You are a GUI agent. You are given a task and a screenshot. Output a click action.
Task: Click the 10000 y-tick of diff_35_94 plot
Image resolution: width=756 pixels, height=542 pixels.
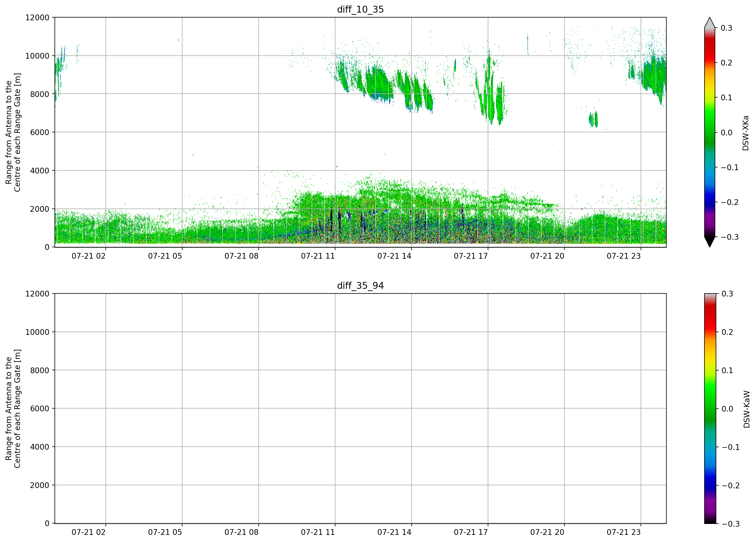[37, 332]
